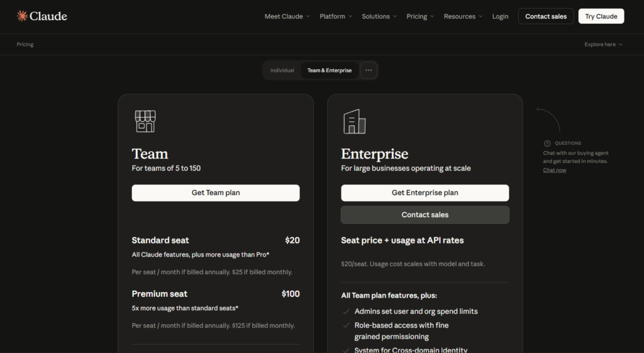Expand the Platform menu
This screenshot has height=353, width=644.
coord(336,16)
